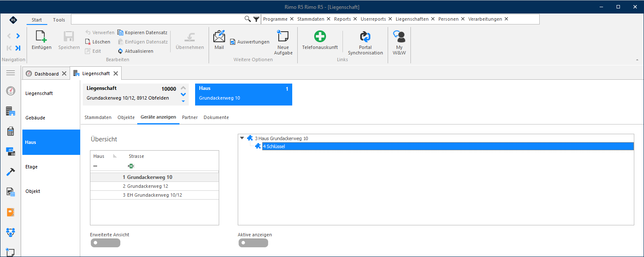Collapse the 3 Haus Grundackerweg 10 tree node
Screen dimensions: 644x257
[242, 138]
